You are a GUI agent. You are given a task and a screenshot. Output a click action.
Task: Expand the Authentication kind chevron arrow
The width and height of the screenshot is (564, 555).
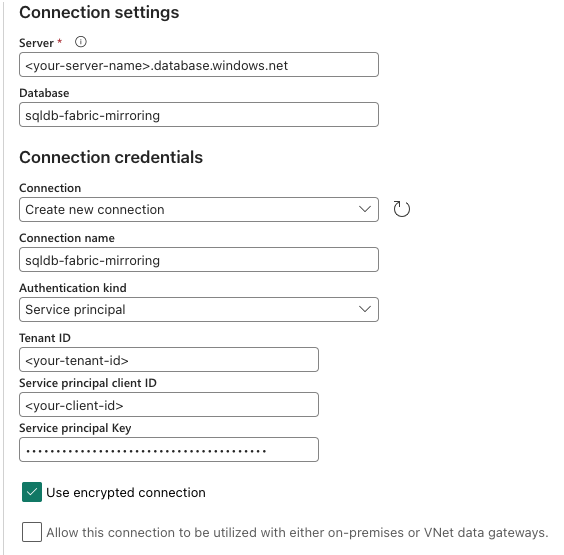pyautogui.click(x=365, y=309)
